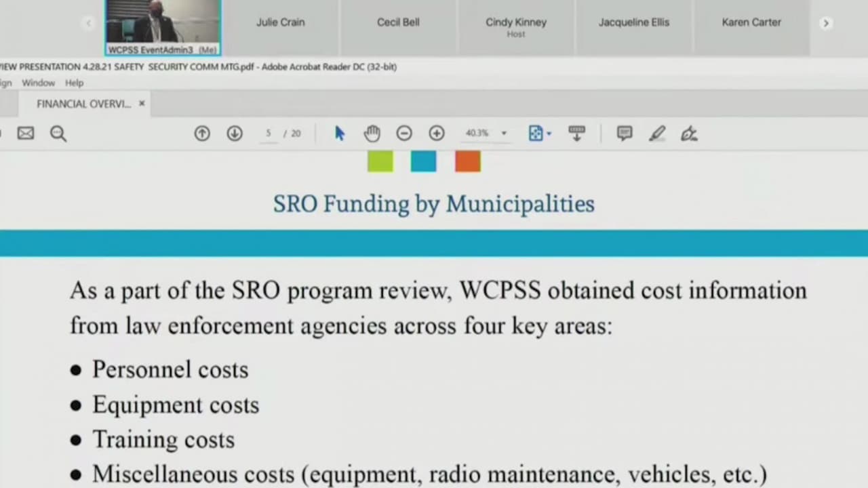Open the find text magnifier tool

58,134
